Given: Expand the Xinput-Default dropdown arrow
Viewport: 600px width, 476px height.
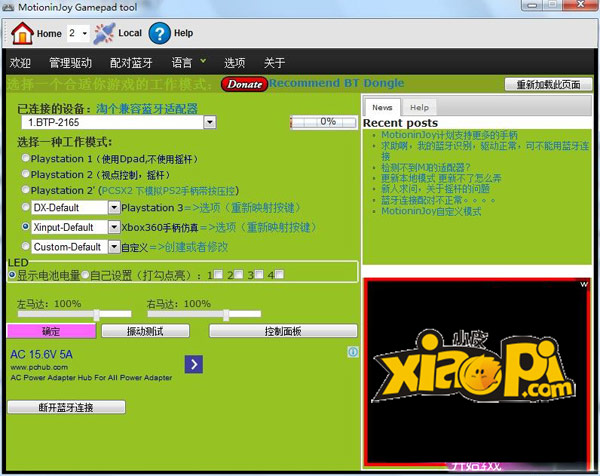Looking at the screenshot, I should click(114, 227).
